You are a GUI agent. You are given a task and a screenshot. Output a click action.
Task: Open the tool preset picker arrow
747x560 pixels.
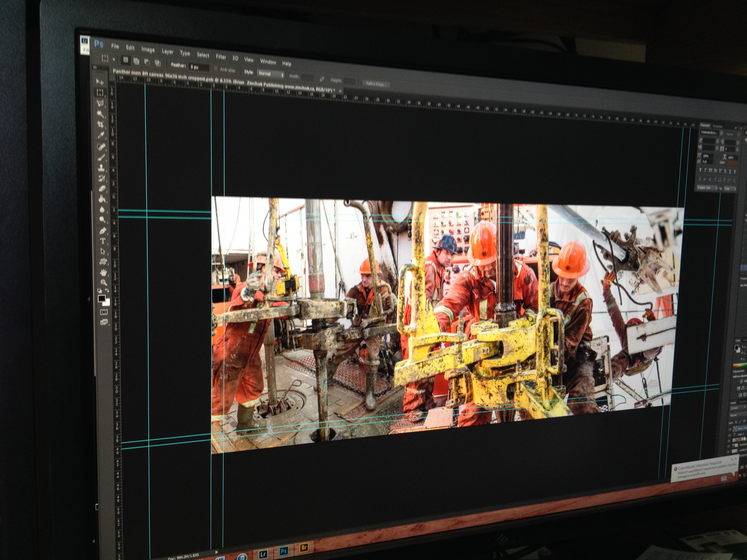click(x=114, y=59)
